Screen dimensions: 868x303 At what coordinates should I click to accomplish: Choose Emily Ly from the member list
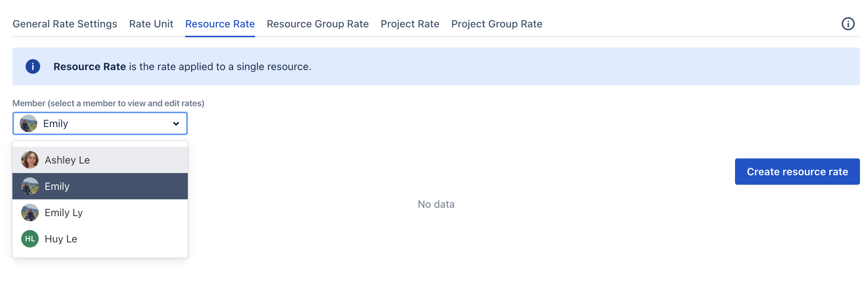pos(64,212)
